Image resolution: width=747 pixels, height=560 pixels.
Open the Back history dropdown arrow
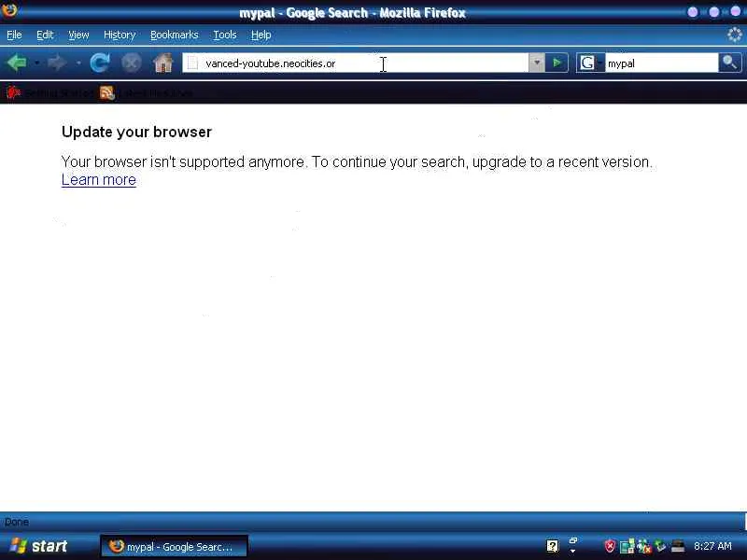tap(36, 63)
